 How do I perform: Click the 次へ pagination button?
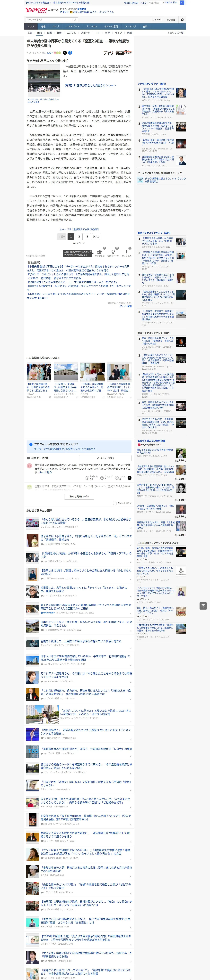[96, 237]
